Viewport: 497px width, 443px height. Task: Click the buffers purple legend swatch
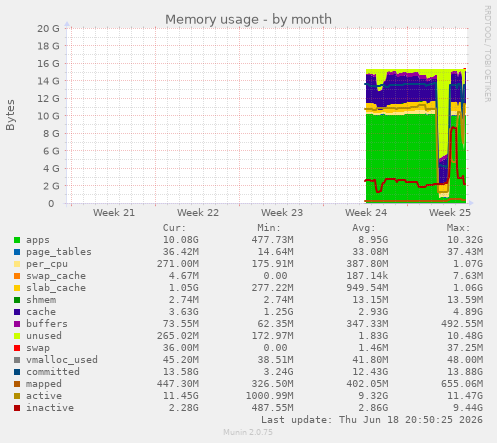17,324
